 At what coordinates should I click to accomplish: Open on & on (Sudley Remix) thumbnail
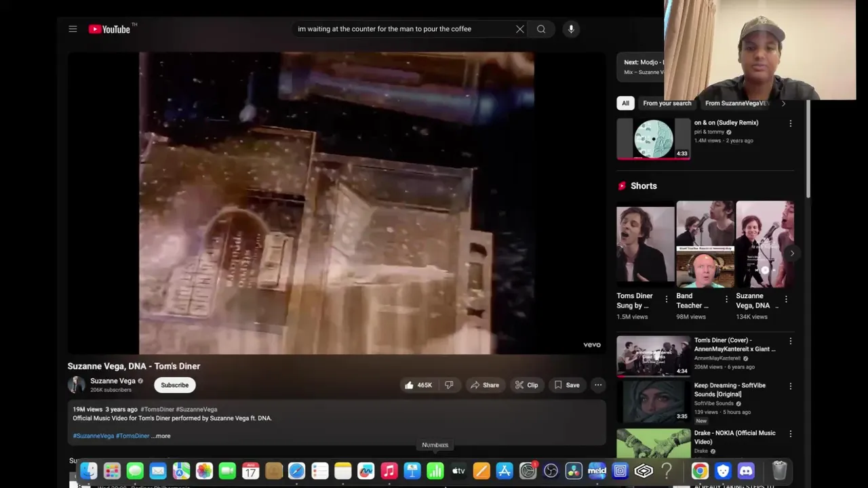(x=654, y=139)
